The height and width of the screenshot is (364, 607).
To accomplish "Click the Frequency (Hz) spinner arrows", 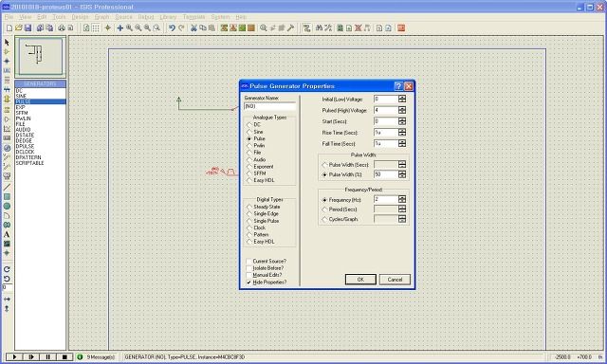I will [402, 199].
